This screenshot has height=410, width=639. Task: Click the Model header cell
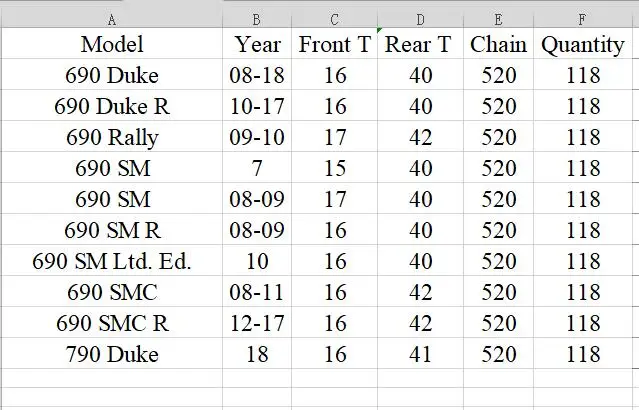point(112,44)
